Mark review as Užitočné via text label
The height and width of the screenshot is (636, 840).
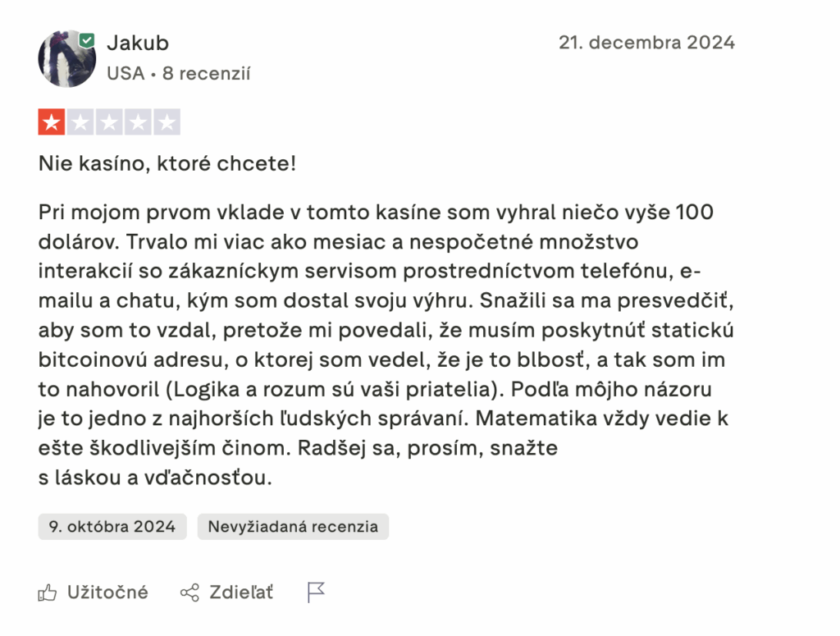[x=107, y=592]
